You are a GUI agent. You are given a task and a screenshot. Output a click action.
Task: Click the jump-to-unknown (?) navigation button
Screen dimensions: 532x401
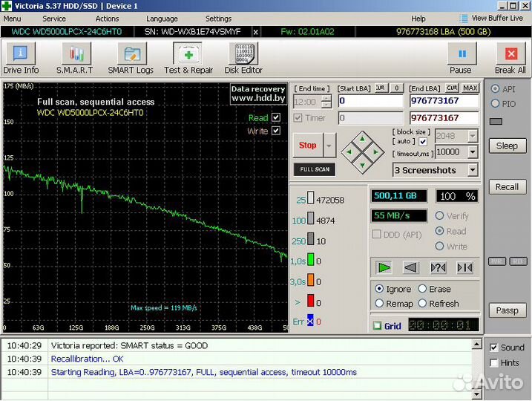point(438,267)
